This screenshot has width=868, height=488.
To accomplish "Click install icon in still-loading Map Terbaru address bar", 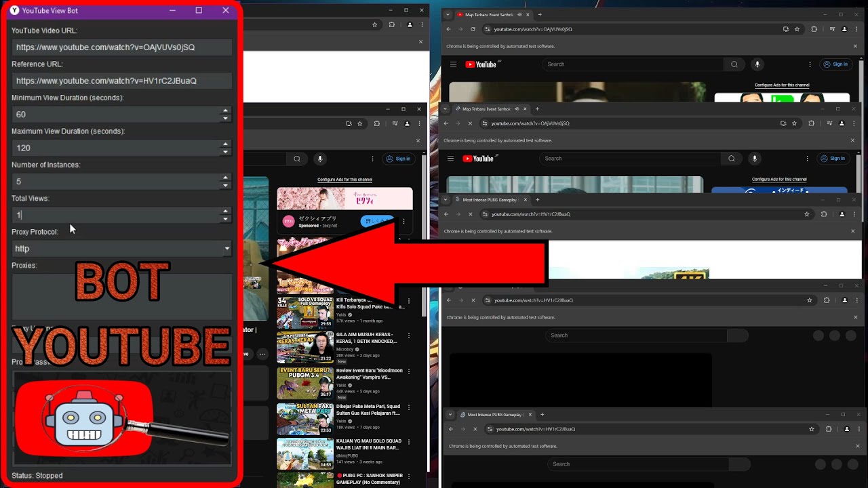I will click(x=783, y=123).
